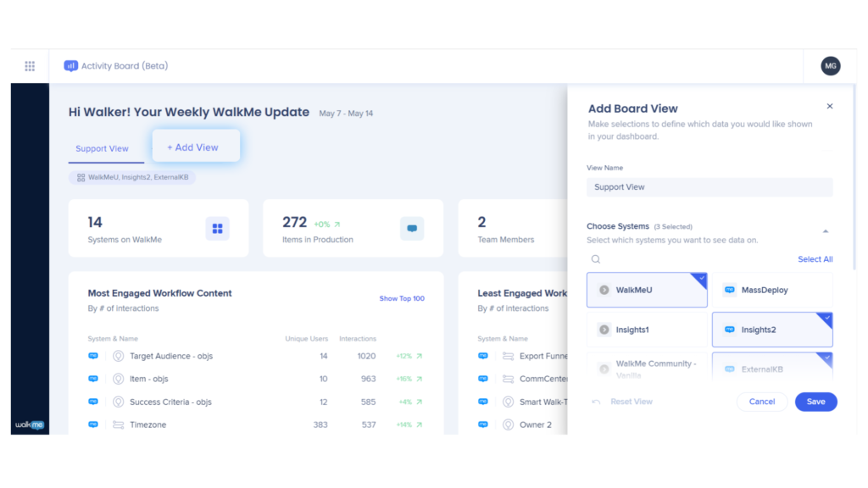Switch to the Support View tab
This screenshot has width=868, height=488.
102,149
